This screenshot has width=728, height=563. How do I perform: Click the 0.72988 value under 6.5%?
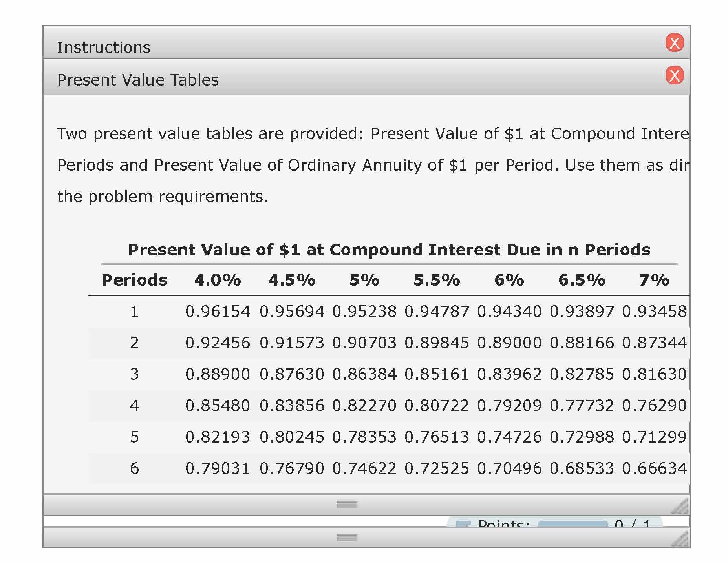[x=582, y=437]
